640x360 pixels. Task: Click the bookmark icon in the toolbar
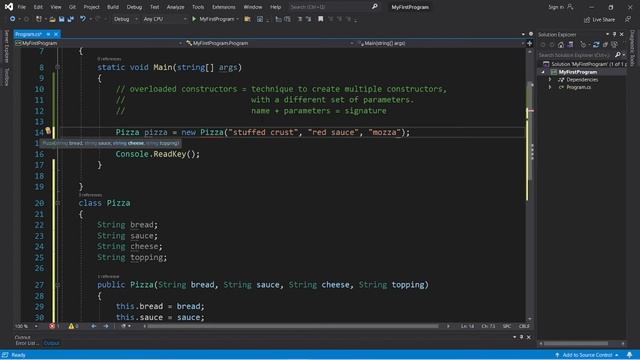320,19
